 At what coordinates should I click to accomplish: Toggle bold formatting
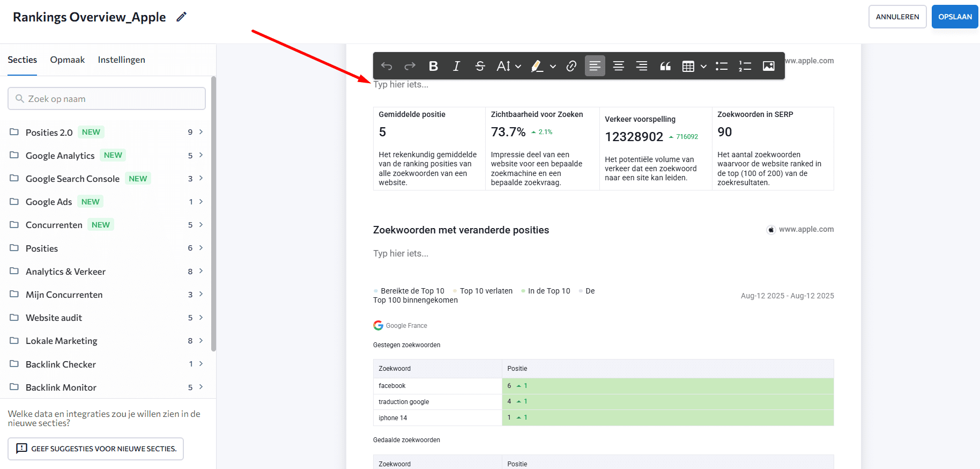click(434, 66)
